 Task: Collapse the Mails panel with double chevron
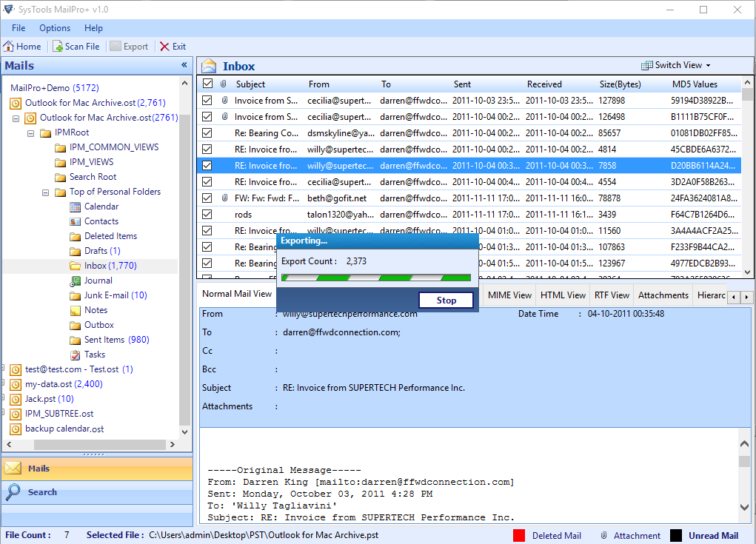coord(184,64)
